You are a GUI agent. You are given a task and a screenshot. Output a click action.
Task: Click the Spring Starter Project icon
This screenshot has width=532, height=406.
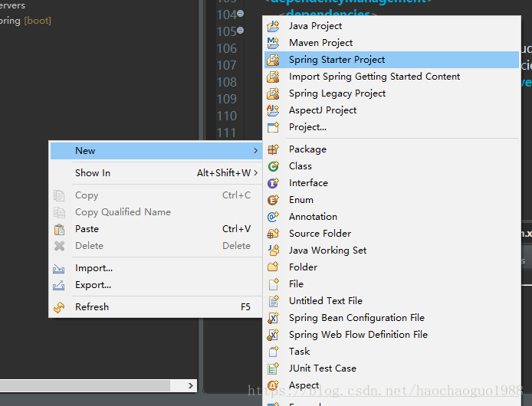(x=273, y=60)
